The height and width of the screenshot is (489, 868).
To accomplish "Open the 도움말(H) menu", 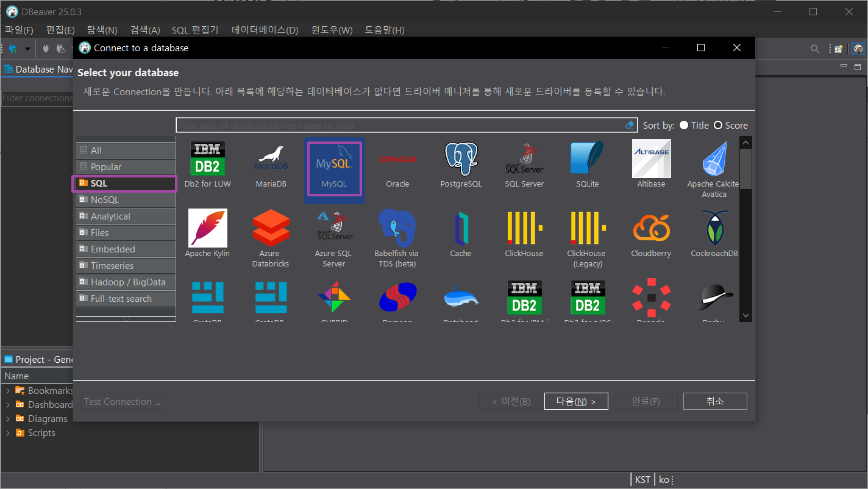I will coord(385,30).
